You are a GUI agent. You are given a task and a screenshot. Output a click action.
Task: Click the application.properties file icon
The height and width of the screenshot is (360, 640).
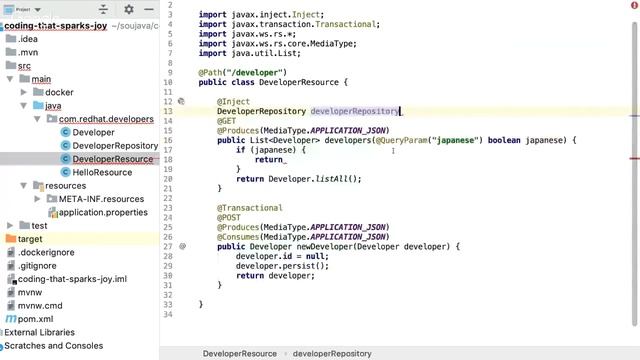click(x=53, y=212)
